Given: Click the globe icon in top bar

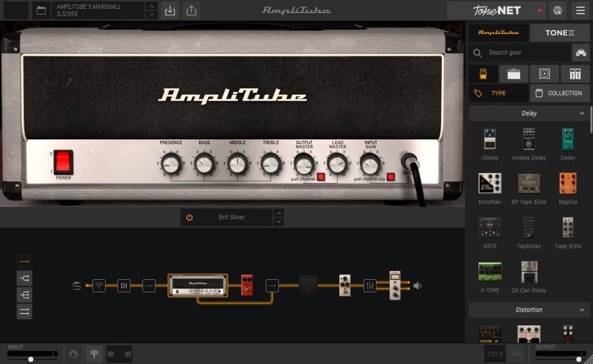Looking at the screenshot, I should pyautogui.click(x=557, y=11).
